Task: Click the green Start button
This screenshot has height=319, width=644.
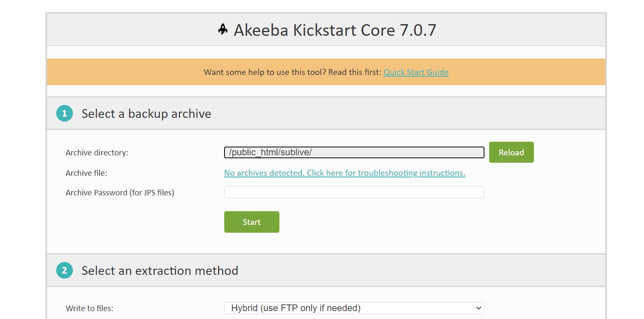Action: [x=252, y=222]
